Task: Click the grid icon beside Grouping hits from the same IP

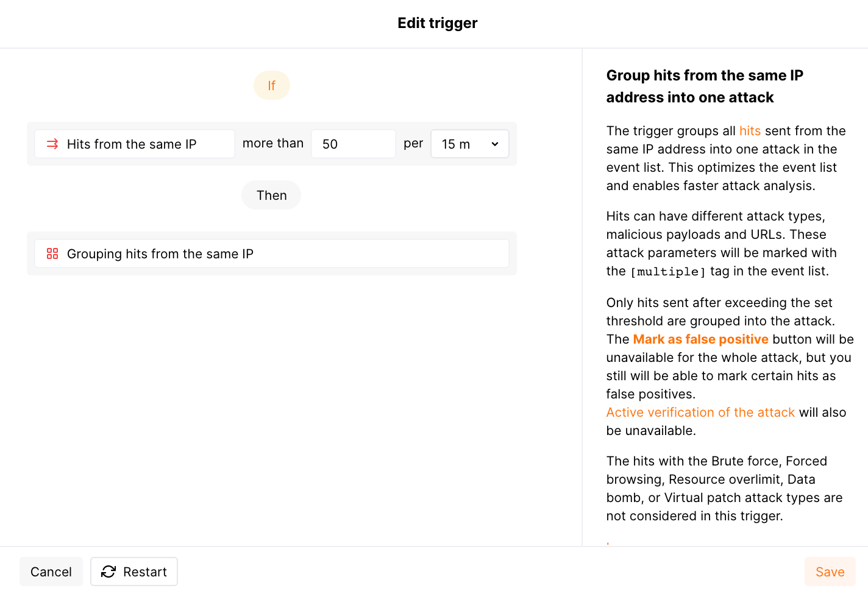Action: (x=52, y=253)
